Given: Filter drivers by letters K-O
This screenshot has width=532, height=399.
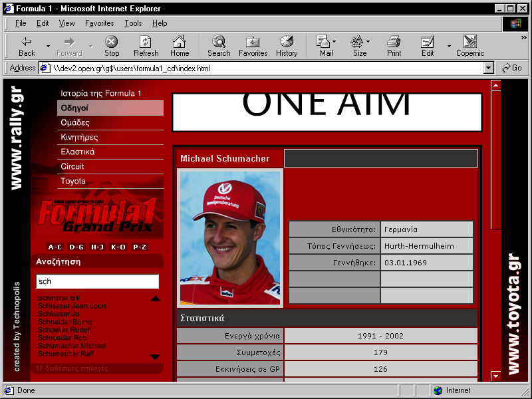Looking at the screenshot, I should click(x=118, y=247).
